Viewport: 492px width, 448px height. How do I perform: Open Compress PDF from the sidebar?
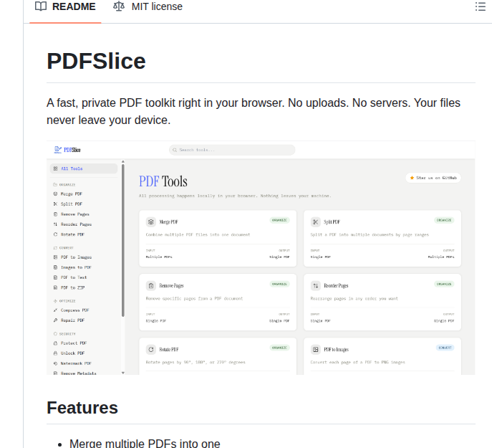pos(75,310)
